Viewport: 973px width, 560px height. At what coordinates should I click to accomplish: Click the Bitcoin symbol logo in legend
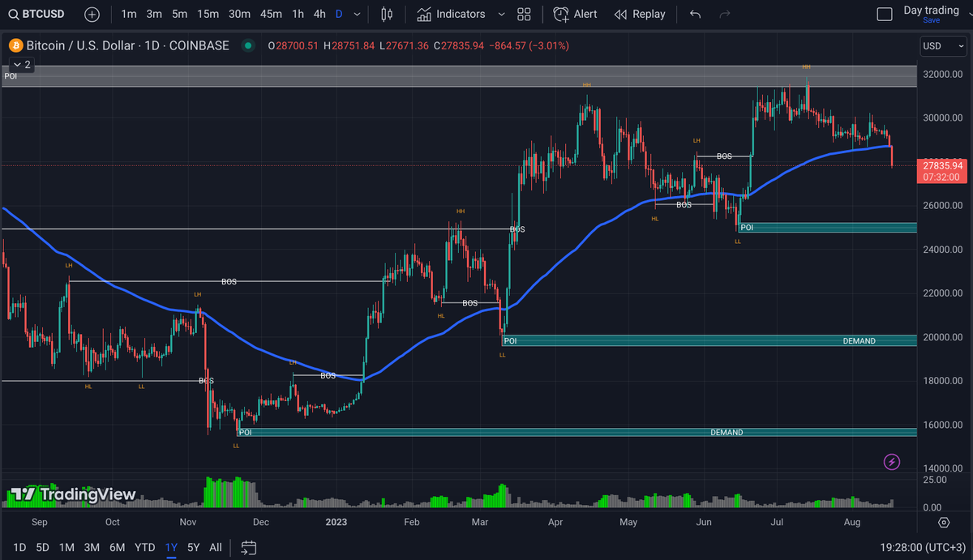tap(14, 46)
